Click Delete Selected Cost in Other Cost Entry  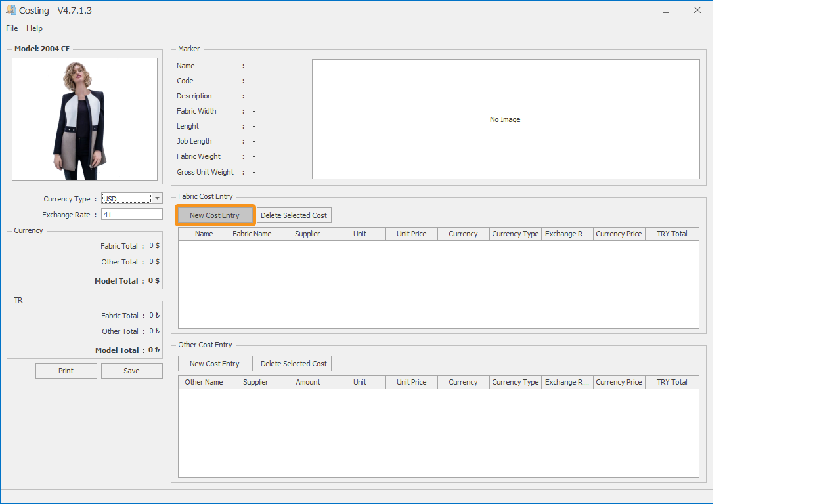294,364
